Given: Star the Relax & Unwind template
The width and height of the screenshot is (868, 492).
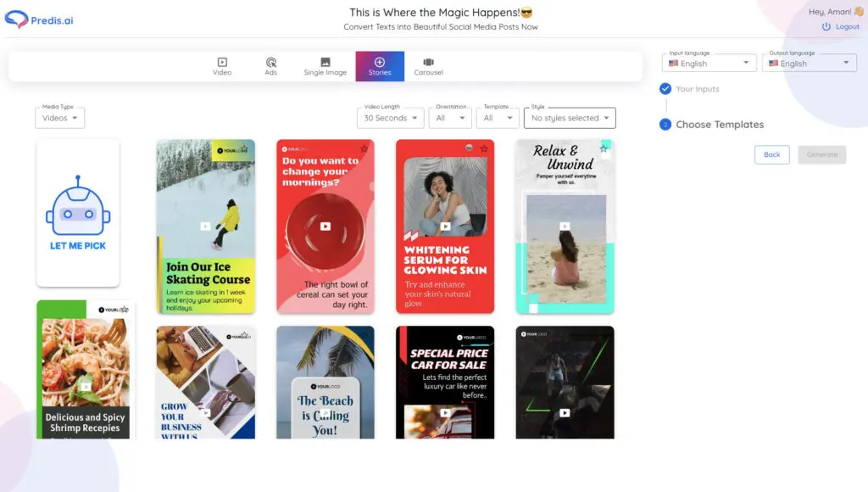Looking at the screenshot, I should [604, 148].
